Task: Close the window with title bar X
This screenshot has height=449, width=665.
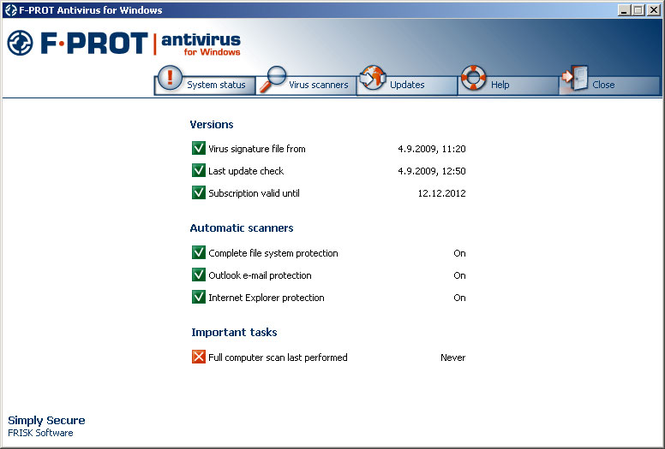Action: pyautogui.click(x=654, y=10)
